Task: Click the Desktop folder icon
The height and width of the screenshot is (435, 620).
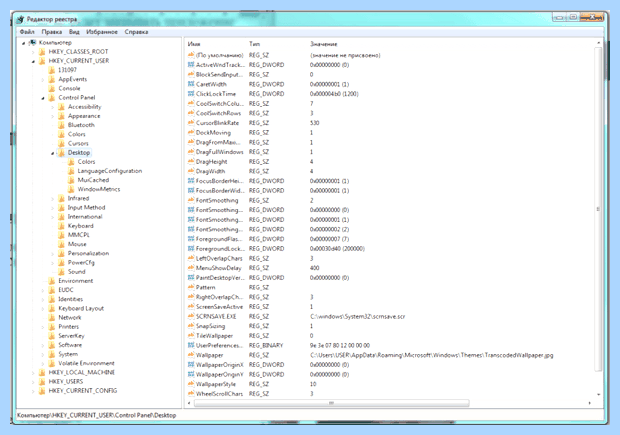Action: [x=61, y=153]
